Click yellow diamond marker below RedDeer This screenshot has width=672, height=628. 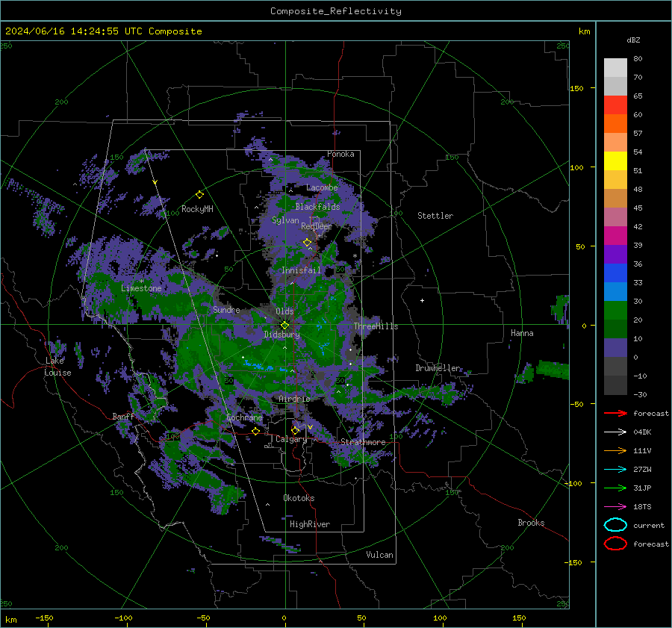tap(307, 243)
